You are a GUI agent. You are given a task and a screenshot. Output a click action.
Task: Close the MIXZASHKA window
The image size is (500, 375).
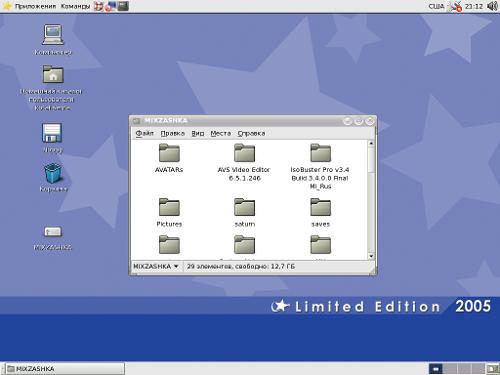pyautogui.click(x=369, y=121)
